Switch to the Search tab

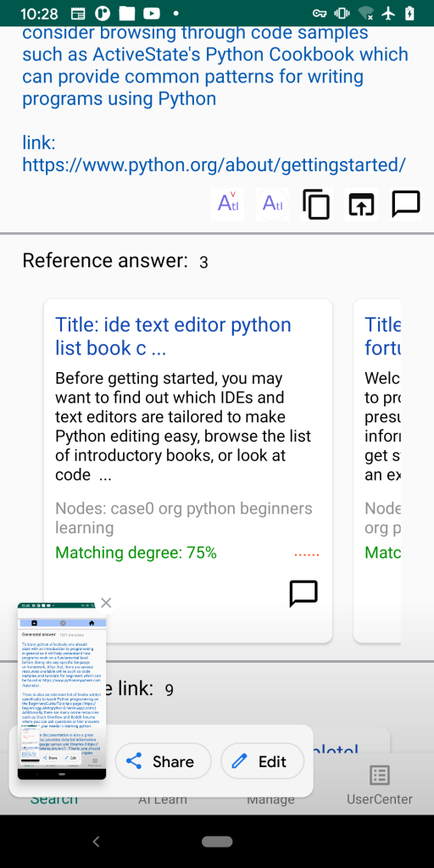54,798
